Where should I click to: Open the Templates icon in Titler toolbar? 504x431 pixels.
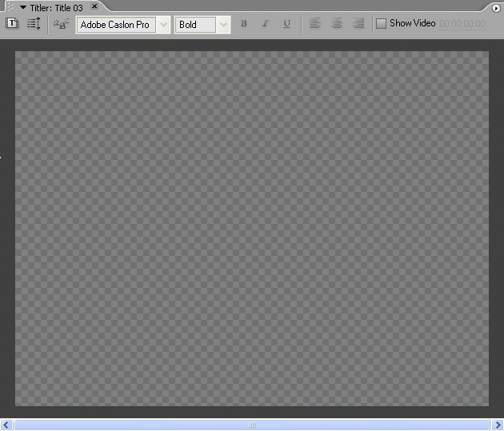61,24
